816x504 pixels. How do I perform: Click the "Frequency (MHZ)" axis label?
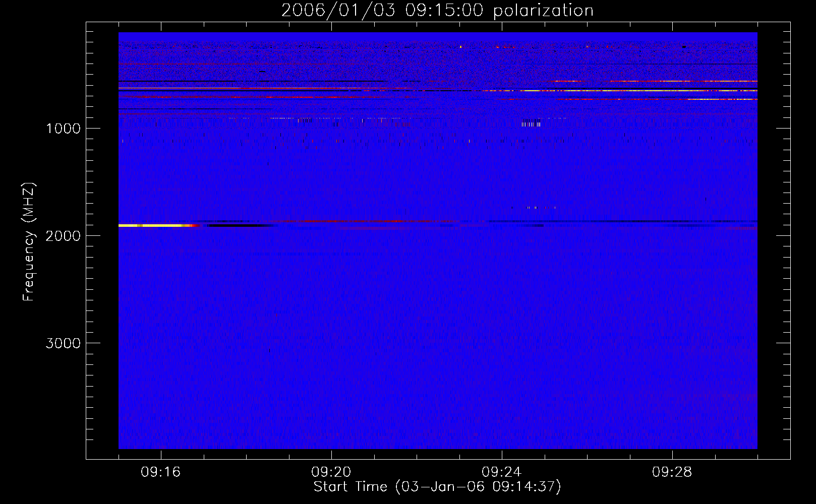click(x=29, y=242)
